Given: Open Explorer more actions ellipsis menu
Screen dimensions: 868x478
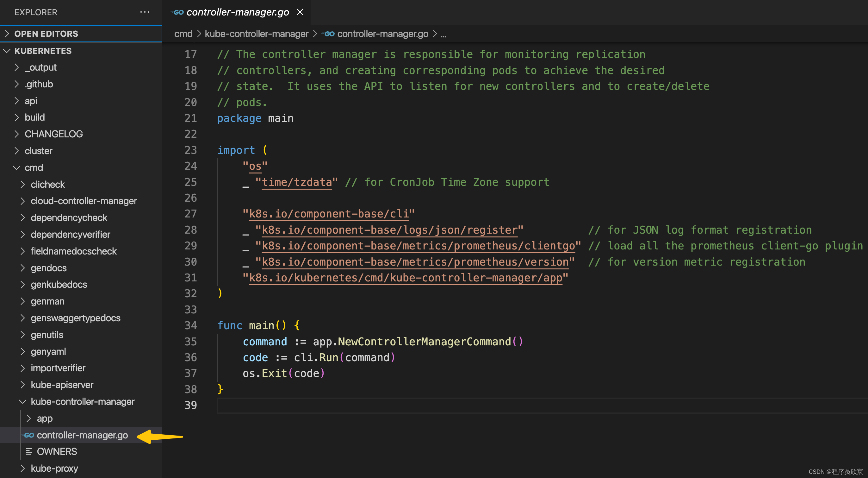Looking at the screenshot, I should (x=145, y=12).
